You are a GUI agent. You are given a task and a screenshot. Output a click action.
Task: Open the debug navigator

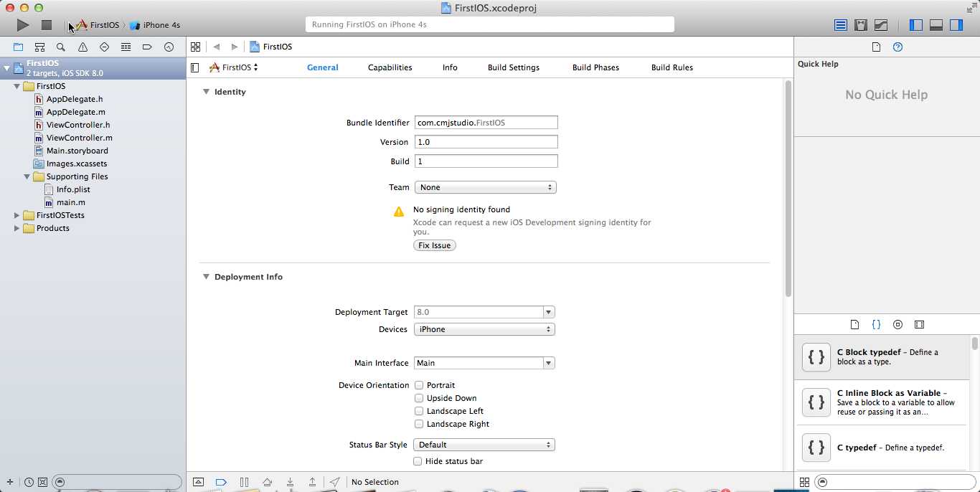tap(126, 47)
